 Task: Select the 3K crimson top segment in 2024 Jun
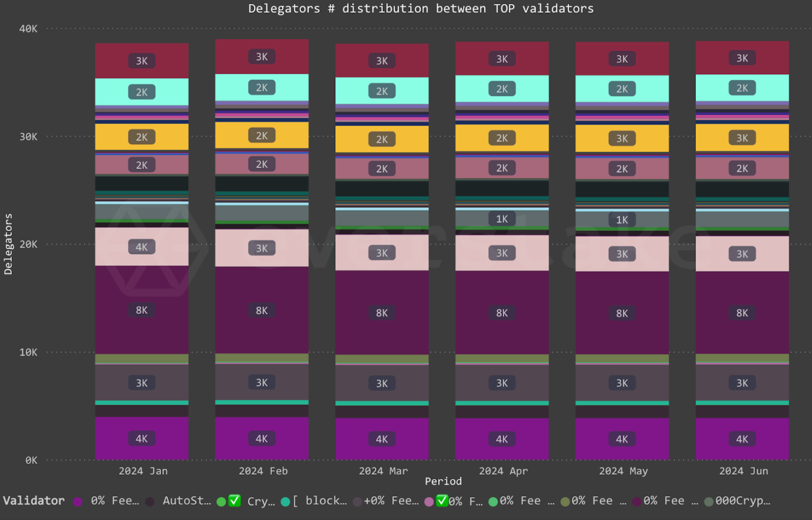[742, 58]
